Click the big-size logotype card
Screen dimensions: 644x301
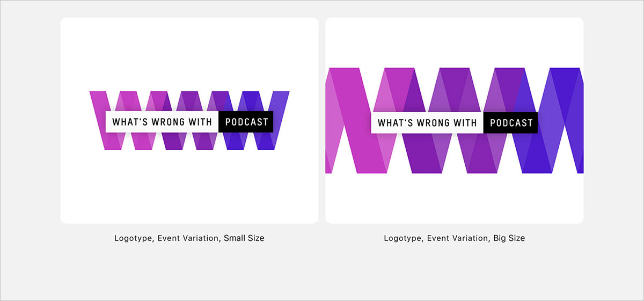(455, 120)
